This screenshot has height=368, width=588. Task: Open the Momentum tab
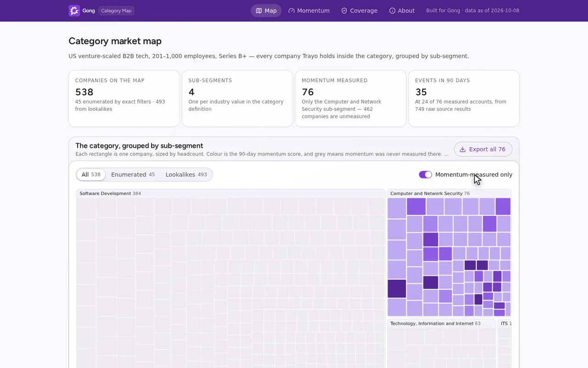pos(309,11)
